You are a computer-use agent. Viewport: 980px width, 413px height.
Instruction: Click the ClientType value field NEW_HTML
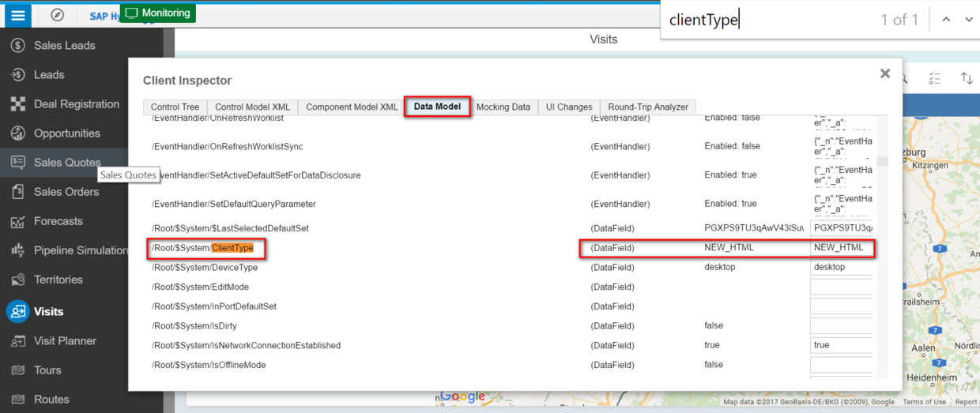(841, 248)
